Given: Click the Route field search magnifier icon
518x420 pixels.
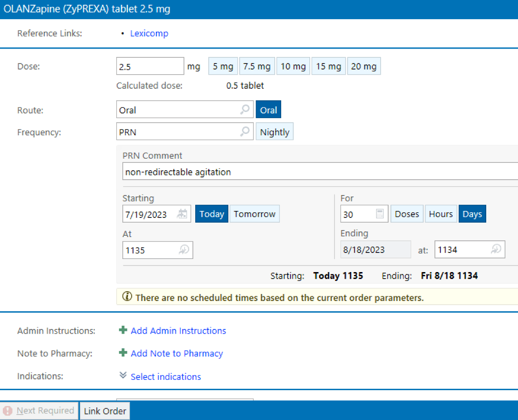Looking at the screenshot, I should (245, 110).
